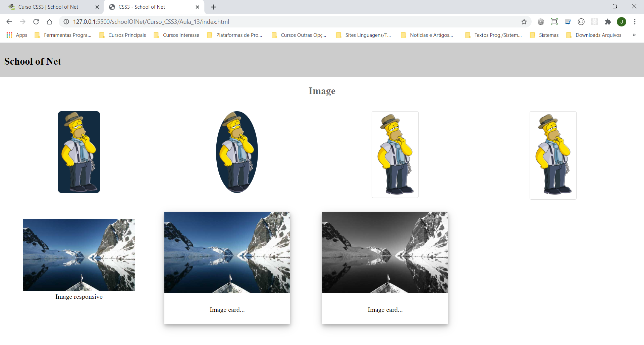The height and width of the screenshot is (345, 644).
Task: Open the browser home page icon
Action: [49, 22]
